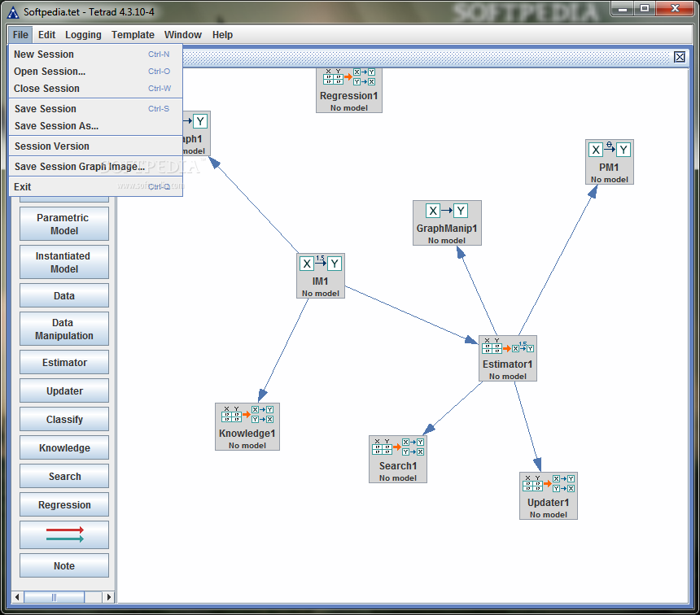Click the Updater1 node
The image size is (700, 615).
click(x=549, y=496)
